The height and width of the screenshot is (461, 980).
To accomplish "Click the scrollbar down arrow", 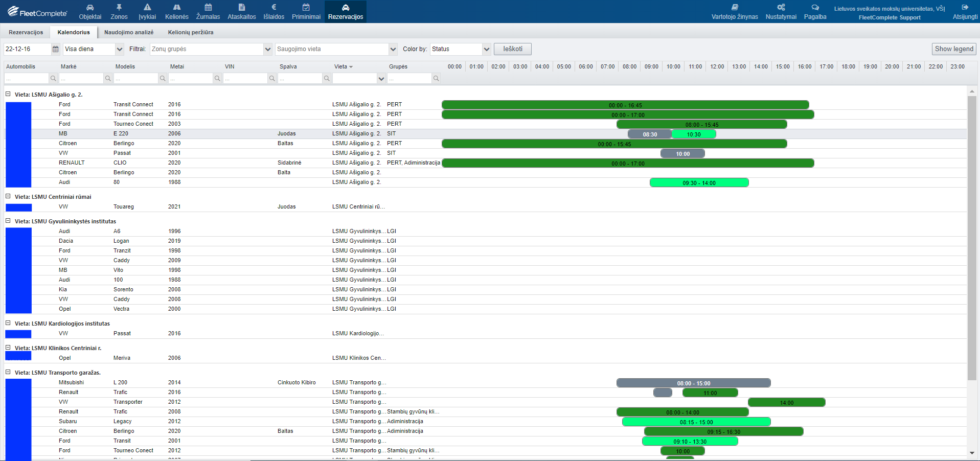I will point(972,453).
